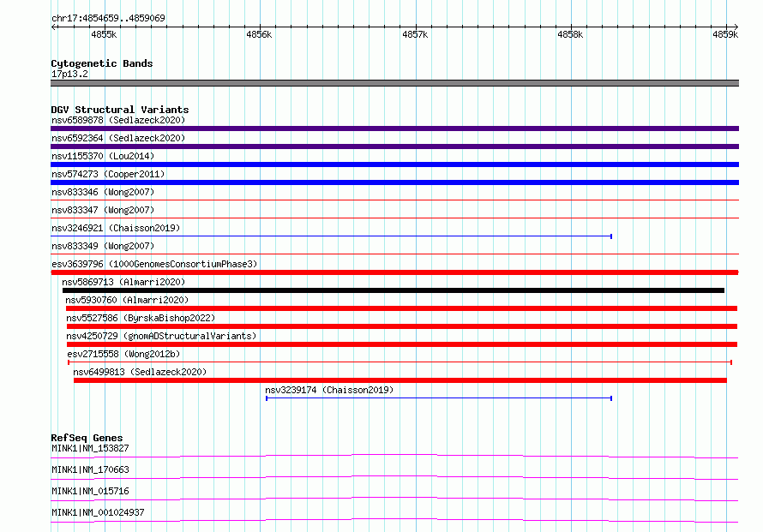Click the thin blue line under nsv3246921
This screenshot has height=532, width=763.
(x=332, y=236)
